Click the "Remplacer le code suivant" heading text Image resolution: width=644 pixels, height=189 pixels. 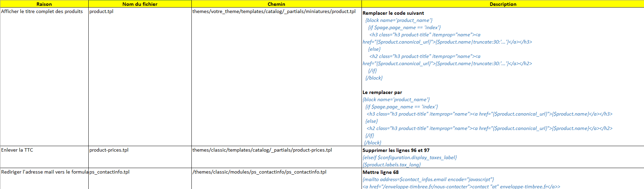tap(393, 13)
